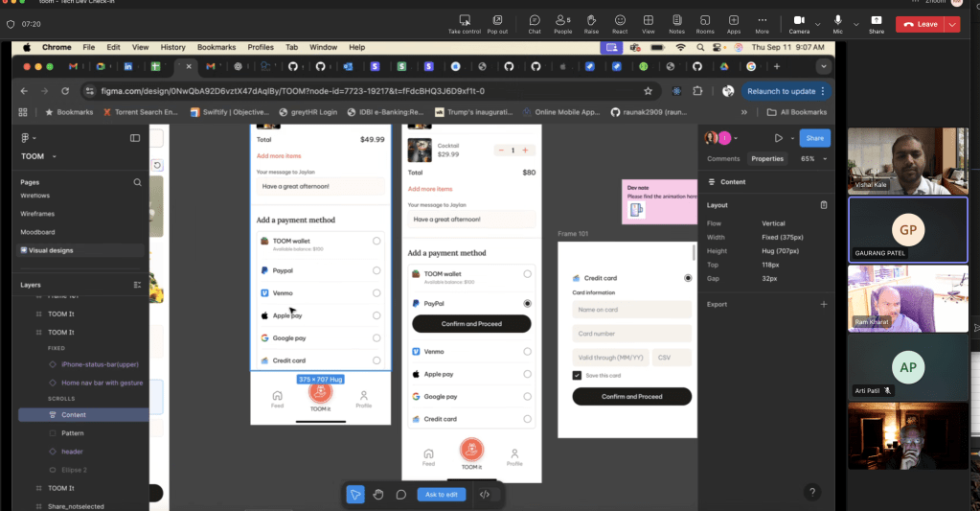
Task: Activate the Comment tool bubble icon
Action: pyautogui.click(x=401, y=495)
